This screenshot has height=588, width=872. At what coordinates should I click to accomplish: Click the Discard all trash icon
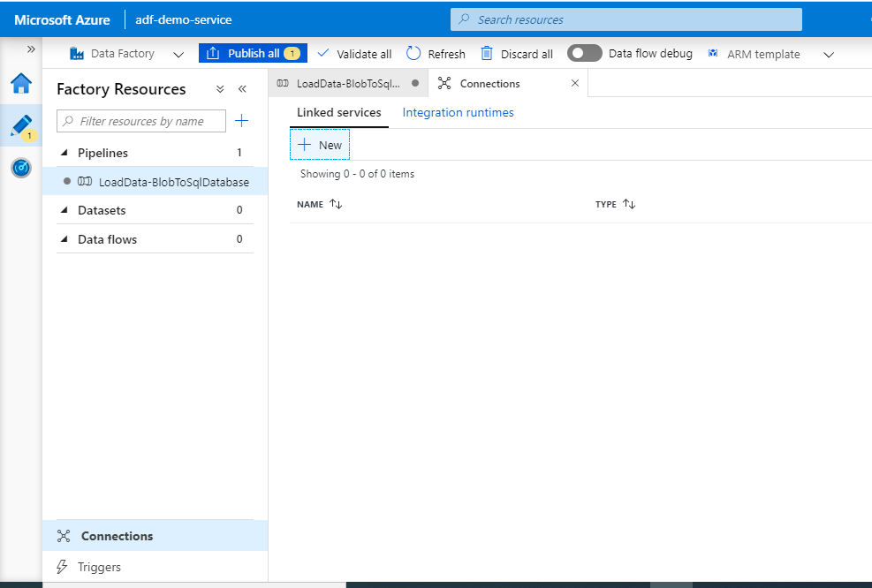point(487,53)
